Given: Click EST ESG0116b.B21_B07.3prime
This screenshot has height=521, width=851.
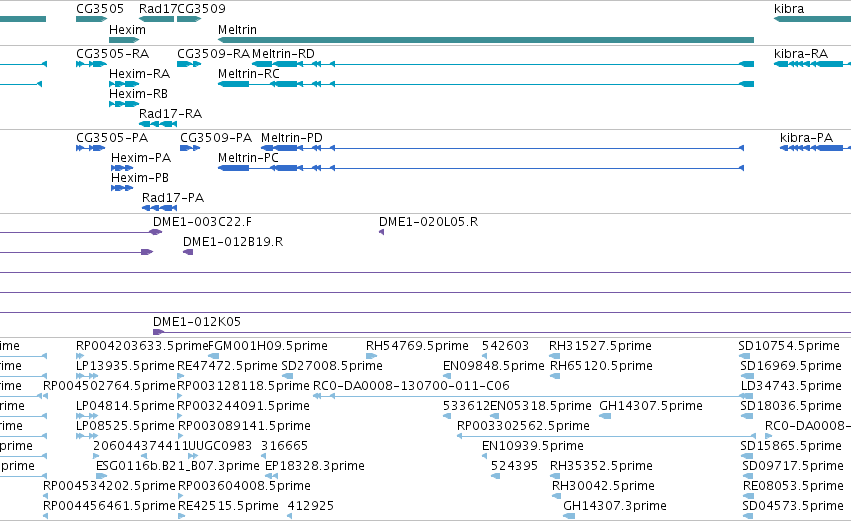Looking at the screenshot, I should [x=178, y=467].
